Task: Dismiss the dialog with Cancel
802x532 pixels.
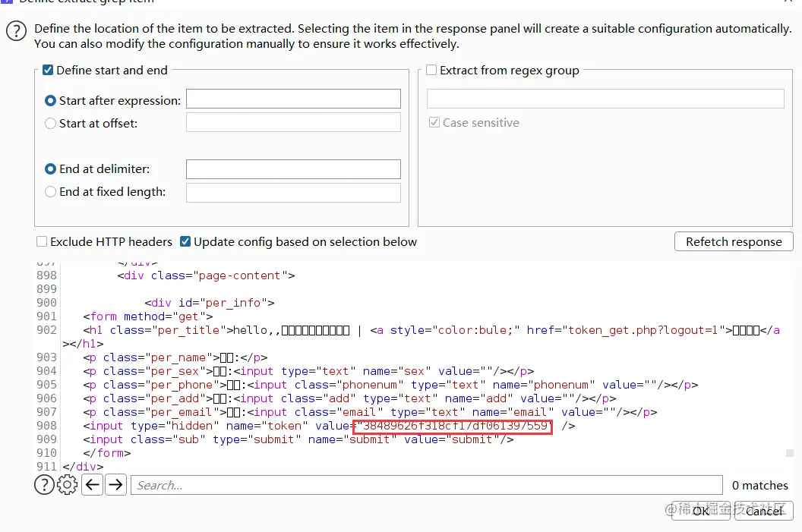Action: click(763, 511)
